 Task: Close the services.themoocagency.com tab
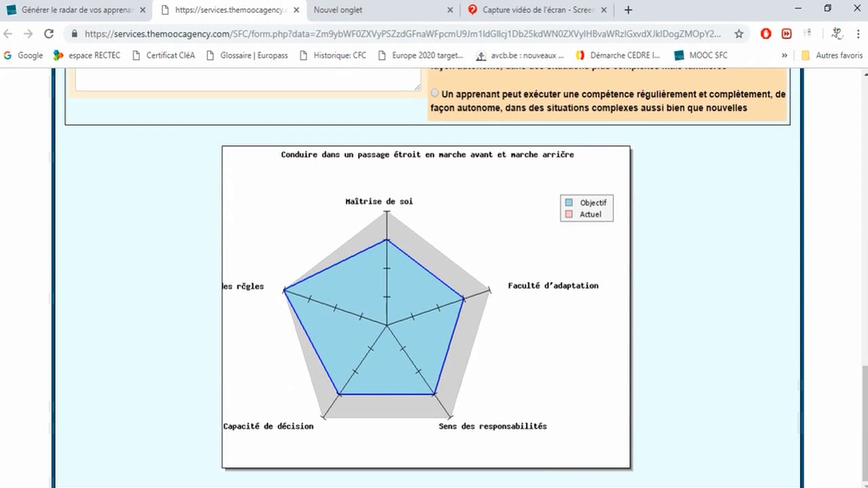point(296,10)
